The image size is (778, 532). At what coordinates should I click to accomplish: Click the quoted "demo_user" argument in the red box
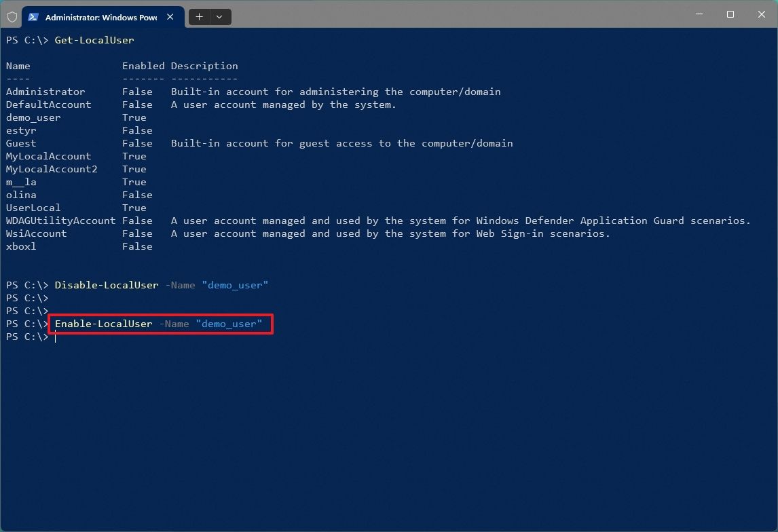point(231,324)
